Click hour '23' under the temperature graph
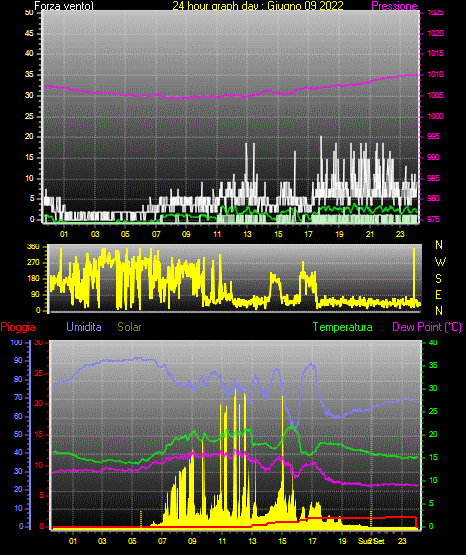466x555 pixels. [x=402, y=541]
